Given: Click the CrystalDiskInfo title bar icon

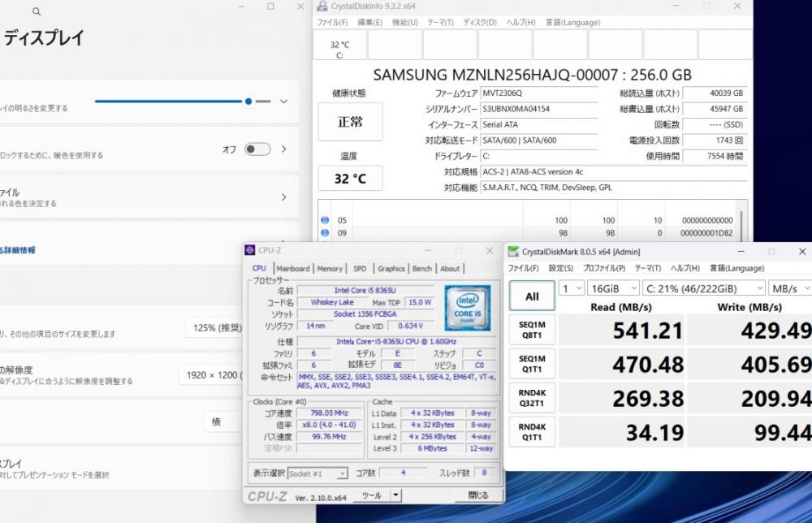Looking at the screenshot, I should (321, 6).
